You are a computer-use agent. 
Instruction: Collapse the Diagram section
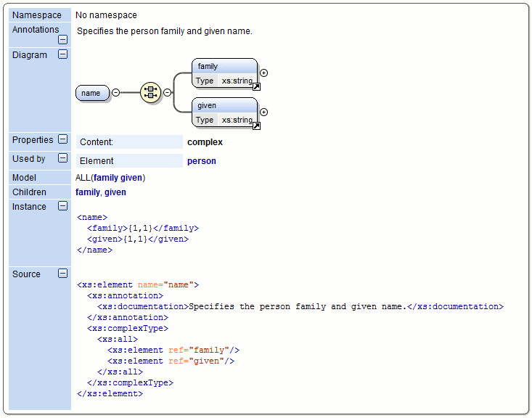click(63, 54)
